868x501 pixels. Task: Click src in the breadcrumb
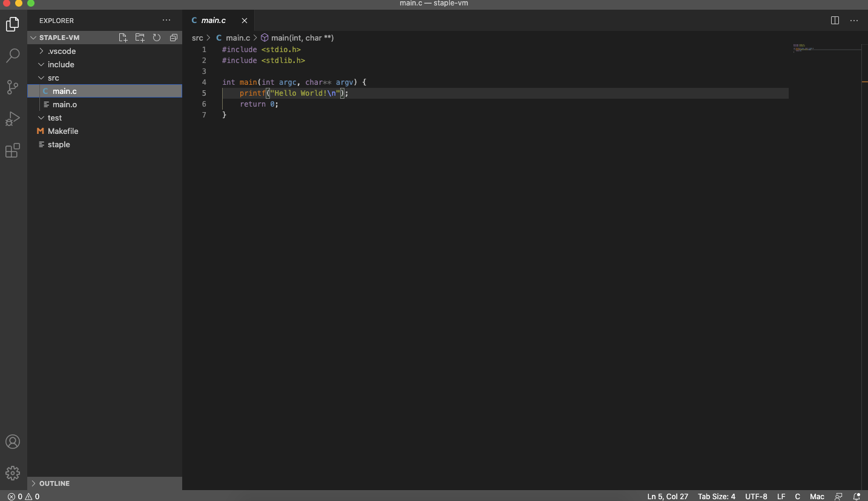[197, 38]
